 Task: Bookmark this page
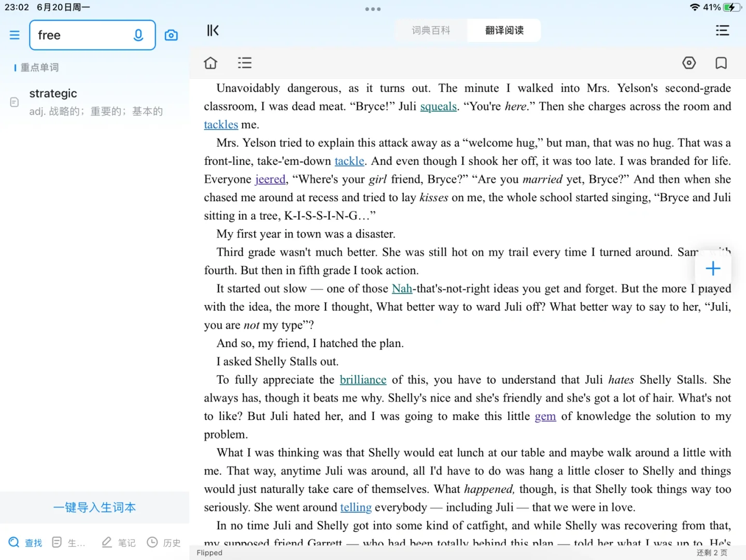point(721,63)
